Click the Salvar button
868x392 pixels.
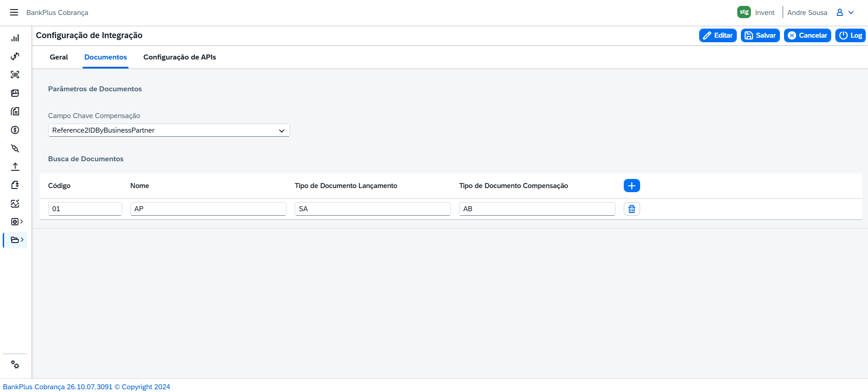click(760, 35)
